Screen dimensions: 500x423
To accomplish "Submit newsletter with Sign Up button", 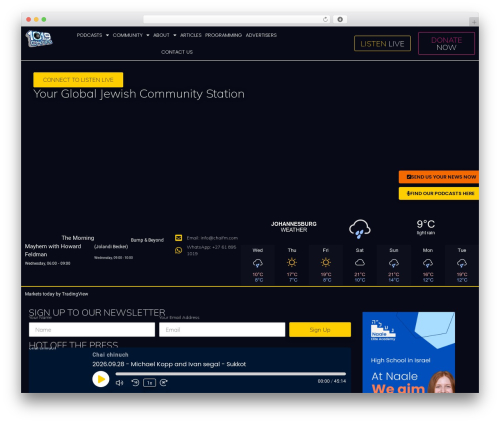I will coord(320,330).
